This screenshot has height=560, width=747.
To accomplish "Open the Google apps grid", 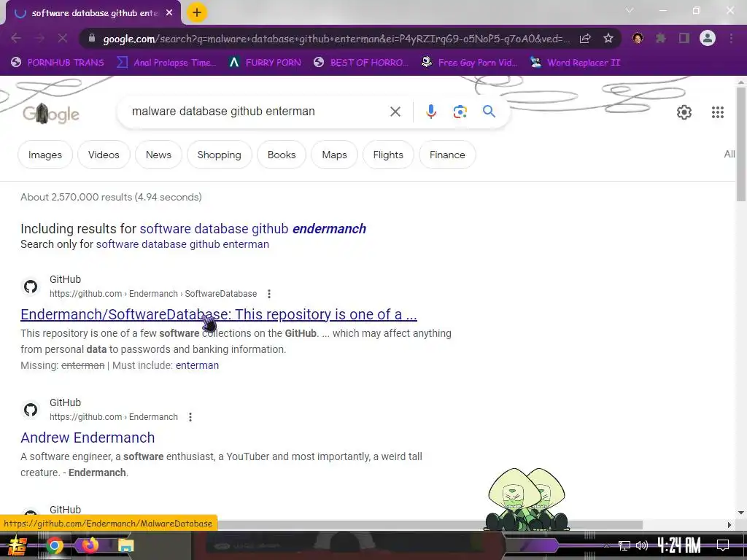I will click(x=718, y=112).
